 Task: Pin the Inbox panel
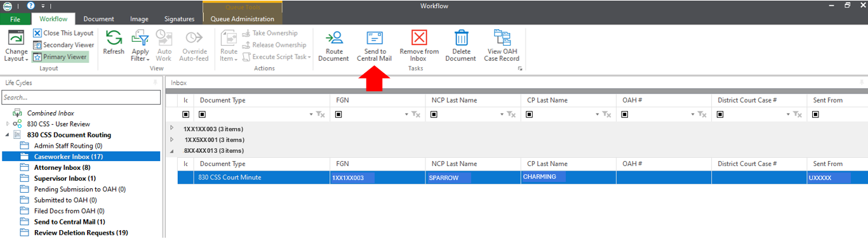point(862,83)
